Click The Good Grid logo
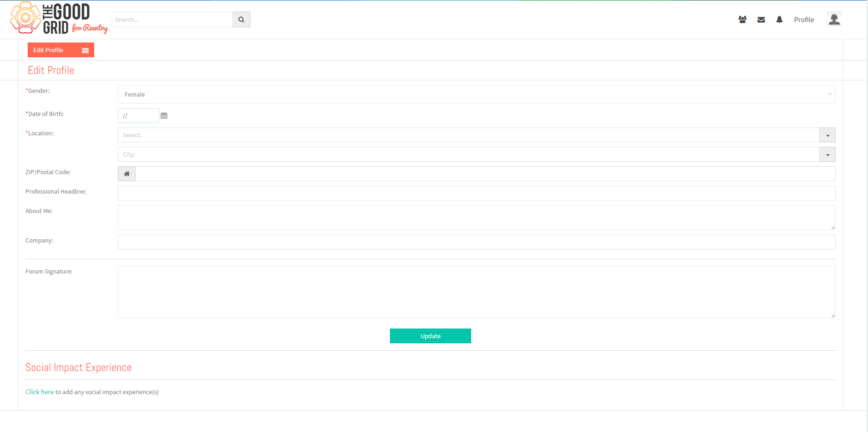Screen dimensions: 868x432 point(59,18)
